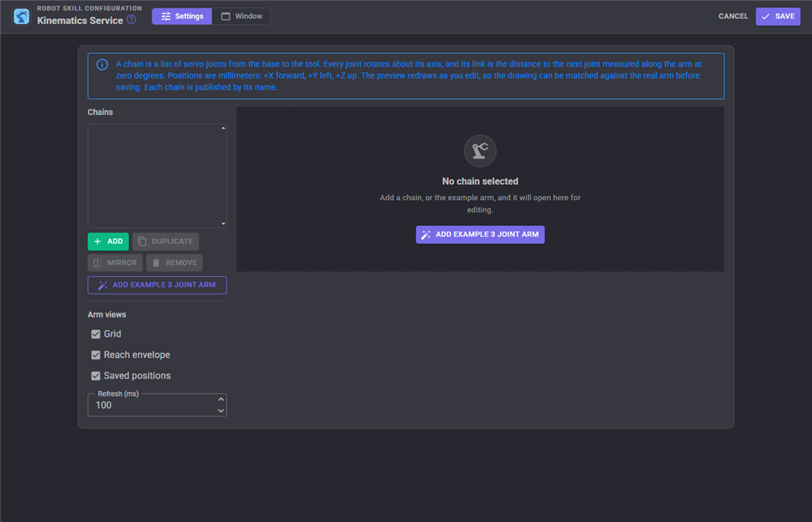Screen dimensions: 812x522
Task: Click the 'Arm views' section label
Action: pos(107,314)
